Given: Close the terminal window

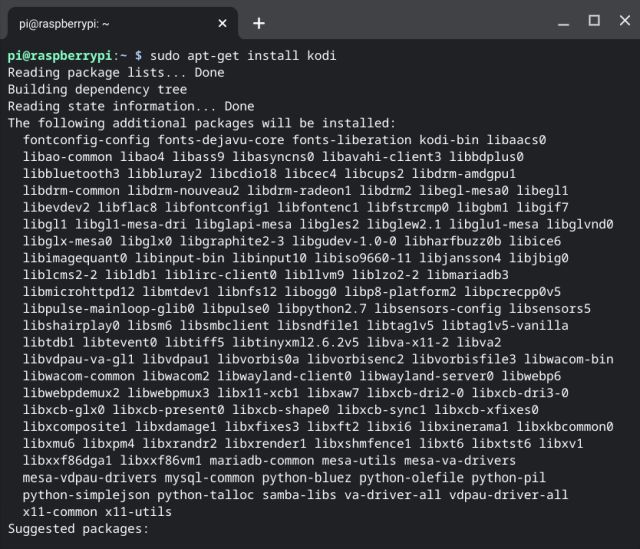Looking at the screenshot, I should point(624,20).
